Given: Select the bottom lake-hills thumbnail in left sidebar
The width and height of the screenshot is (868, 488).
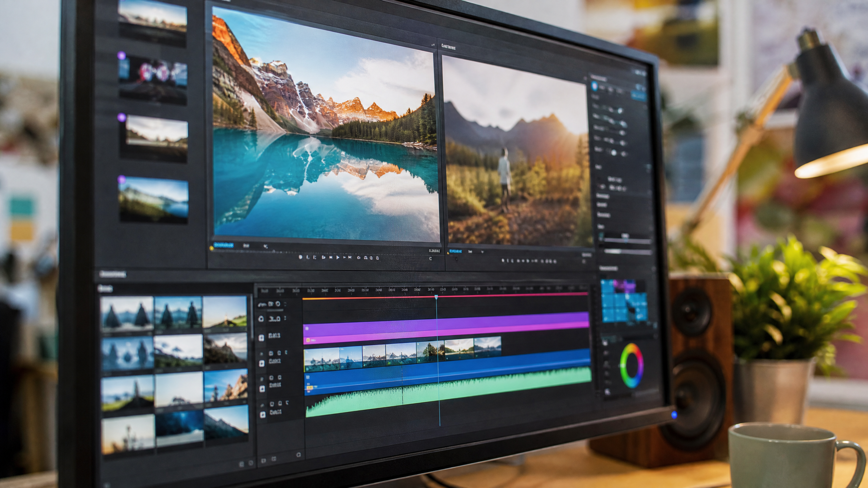Looking at the screenshot, I should coord(154,199).
